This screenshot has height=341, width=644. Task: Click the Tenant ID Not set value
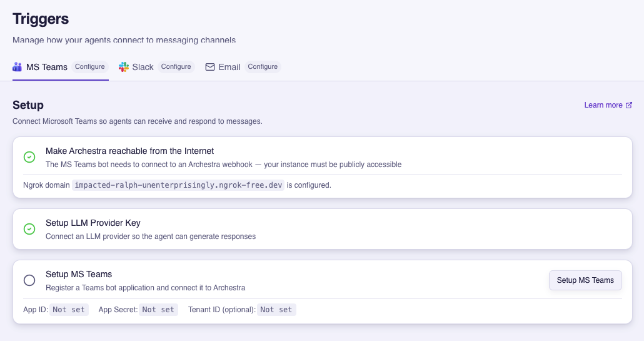click(x=276, y=310)
